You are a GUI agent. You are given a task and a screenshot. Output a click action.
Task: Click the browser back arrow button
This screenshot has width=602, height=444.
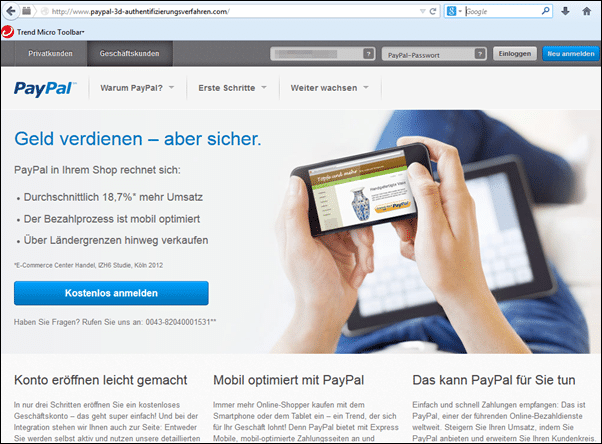10,11
